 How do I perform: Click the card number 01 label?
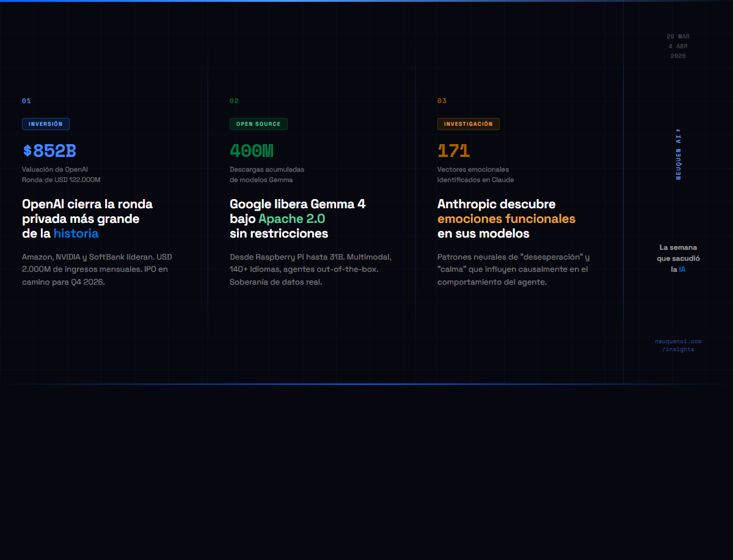[x=26, y=101]
